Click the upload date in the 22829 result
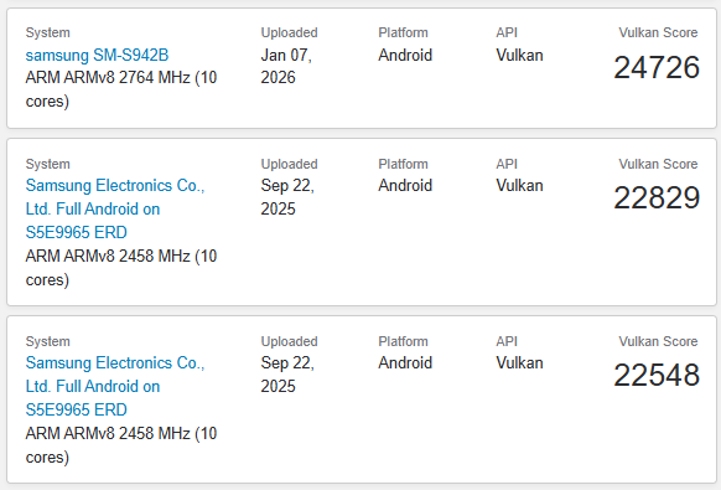 pos(286,196)
